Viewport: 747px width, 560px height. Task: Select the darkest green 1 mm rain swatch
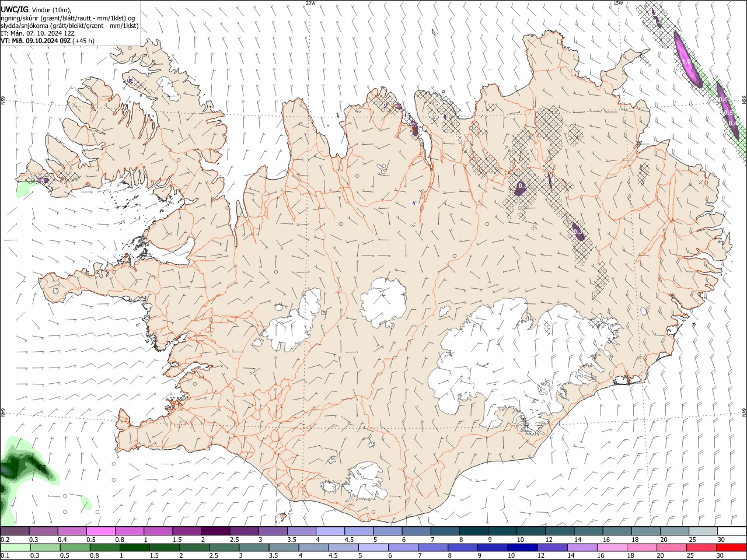click(x=134, y=547)
